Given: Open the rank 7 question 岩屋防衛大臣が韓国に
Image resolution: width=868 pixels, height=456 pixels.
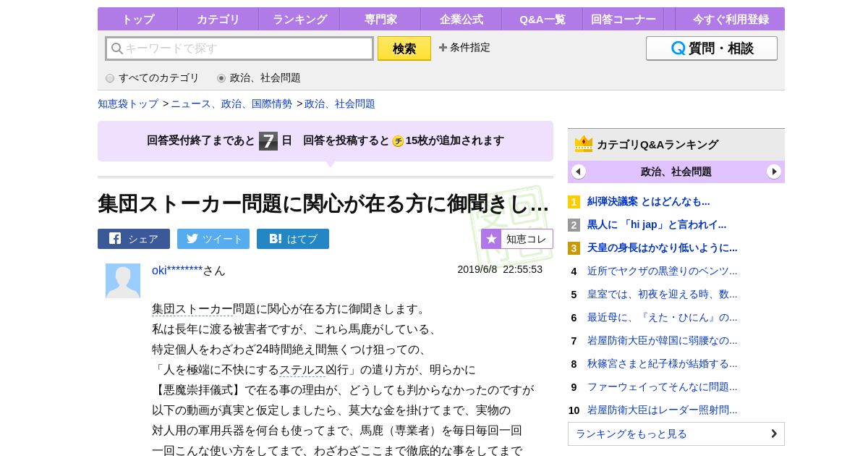Looking at the screenshot, I should (663, 341).
